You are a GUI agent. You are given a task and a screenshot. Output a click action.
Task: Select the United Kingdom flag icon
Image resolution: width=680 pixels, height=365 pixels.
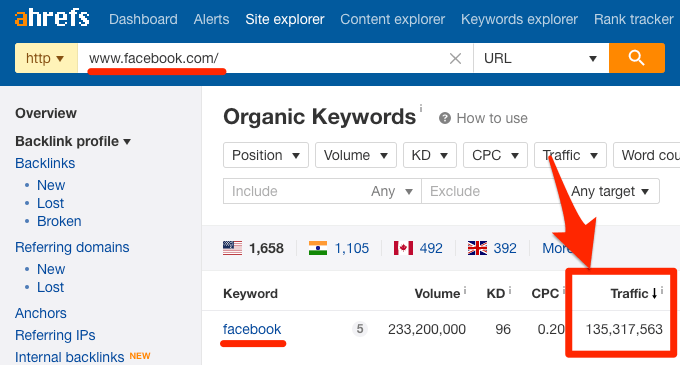click(477, 248)
